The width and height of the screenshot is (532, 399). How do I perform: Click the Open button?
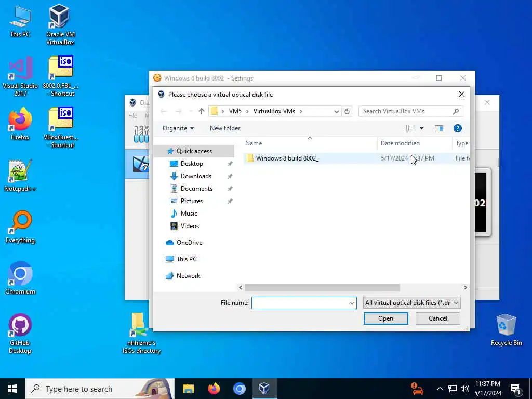click(x=386, y=318)
